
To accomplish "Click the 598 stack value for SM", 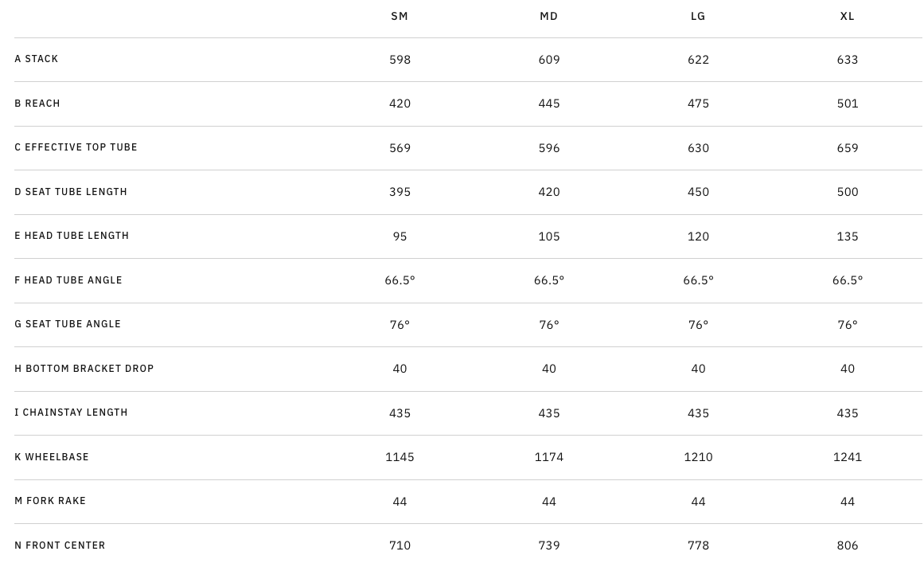I will coord(400,60).
